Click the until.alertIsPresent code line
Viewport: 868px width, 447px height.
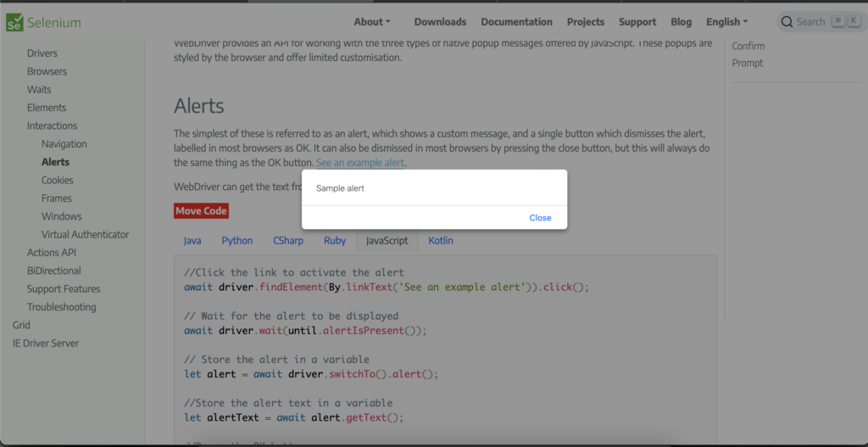pyautogui.click(x=305, y=331)
